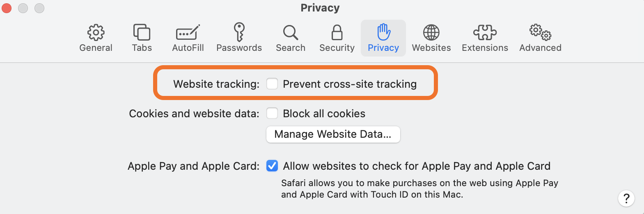
Task: Click the Website tracking label
Action: tap(216, 84)
